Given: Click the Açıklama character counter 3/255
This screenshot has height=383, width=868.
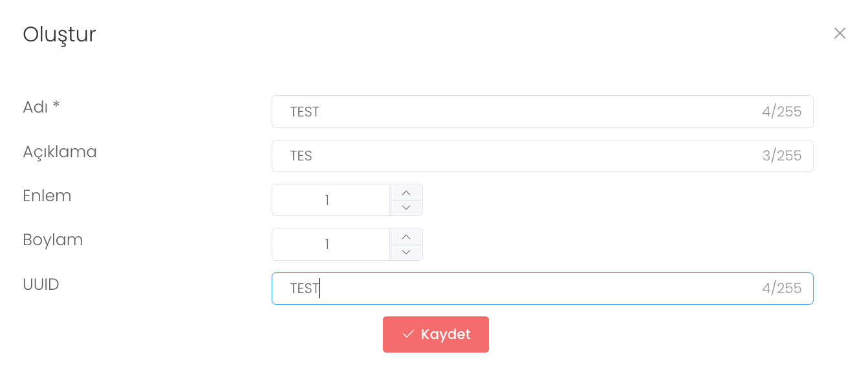Looking at the screenshot, I should 781,156.
